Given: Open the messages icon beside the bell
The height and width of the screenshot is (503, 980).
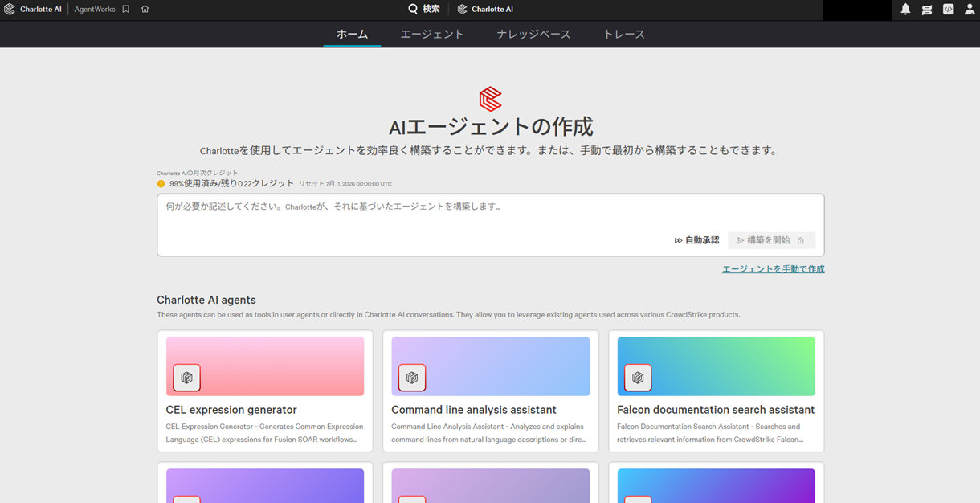Looking at the screenshot, I should coord(927,10).
